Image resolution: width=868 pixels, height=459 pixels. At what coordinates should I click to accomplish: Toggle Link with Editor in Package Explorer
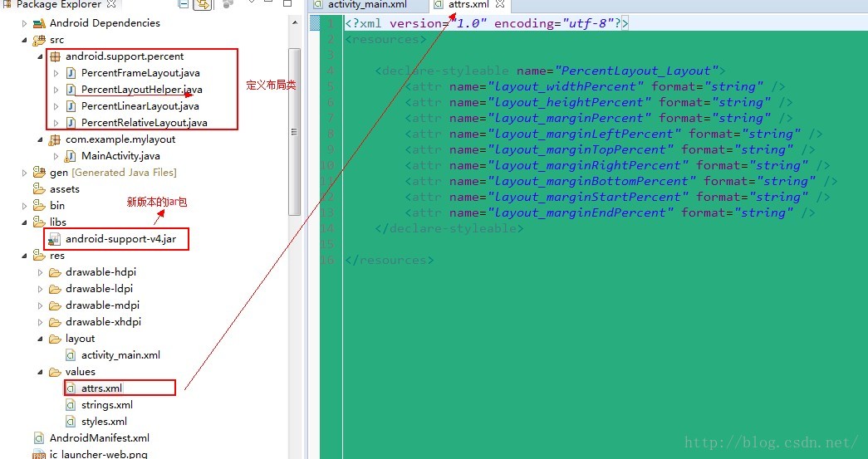(203, 4)
